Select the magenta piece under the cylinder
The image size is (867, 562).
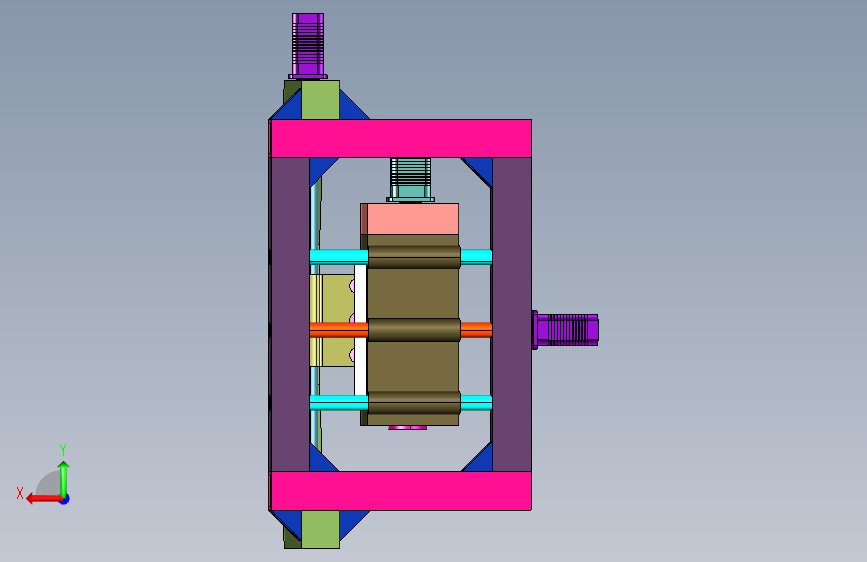[408, 428]
